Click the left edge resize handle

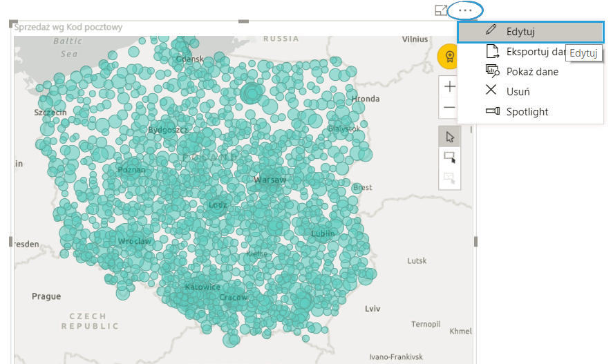coord(11,241)
